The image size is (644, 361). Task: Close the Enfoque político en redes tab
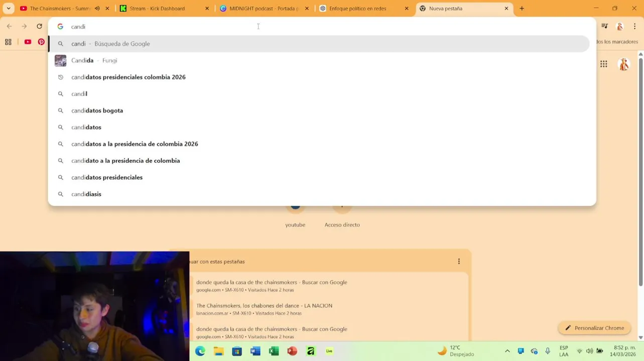click(407, 9)
